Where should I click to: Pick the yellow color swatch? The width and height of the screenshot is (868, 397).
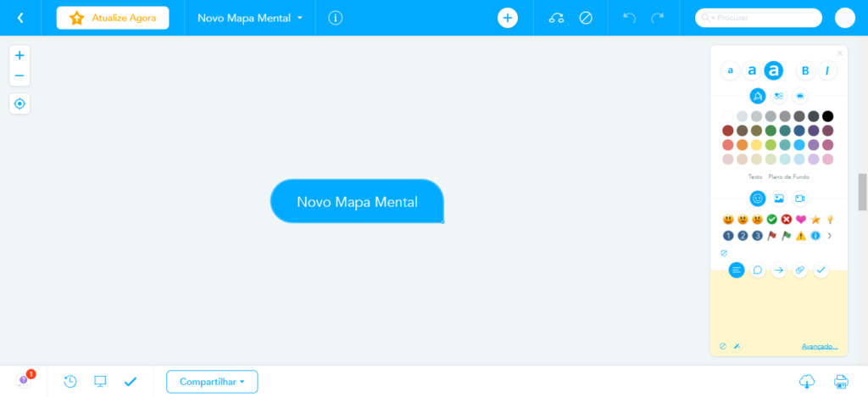tap(757, 145)
